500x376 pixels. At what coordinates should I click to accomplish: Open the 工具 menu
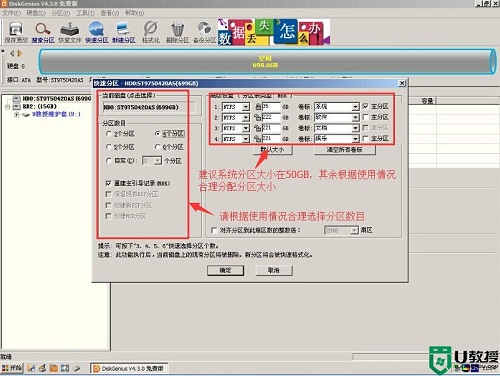pos(85,13)
